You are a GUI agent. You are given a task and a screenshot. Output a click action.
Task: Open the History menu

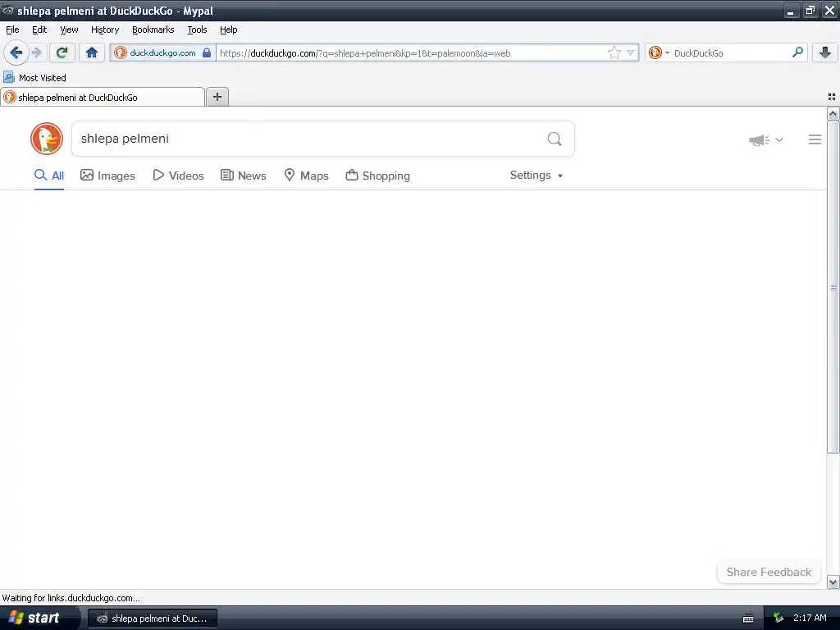click(x=105, y=30)
